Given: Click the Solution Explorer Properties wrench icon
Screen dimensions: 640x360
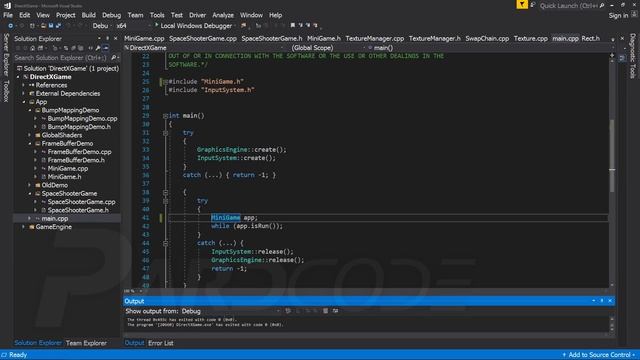Looking at the screenshot, I should (x=98, y=48).
